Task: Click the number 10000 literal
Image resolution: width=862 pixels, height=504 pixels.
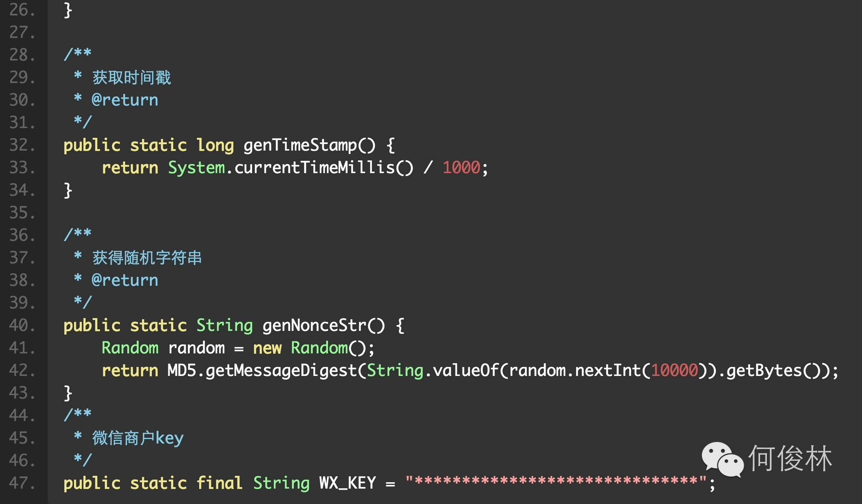Action: click(674, 370)
